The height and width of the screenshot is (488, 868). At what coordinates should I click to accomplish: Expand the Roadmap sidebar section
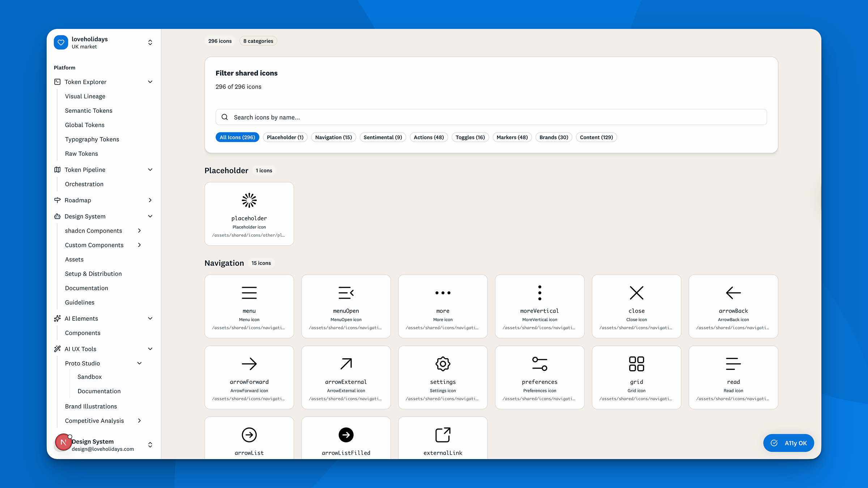[150, 200]
